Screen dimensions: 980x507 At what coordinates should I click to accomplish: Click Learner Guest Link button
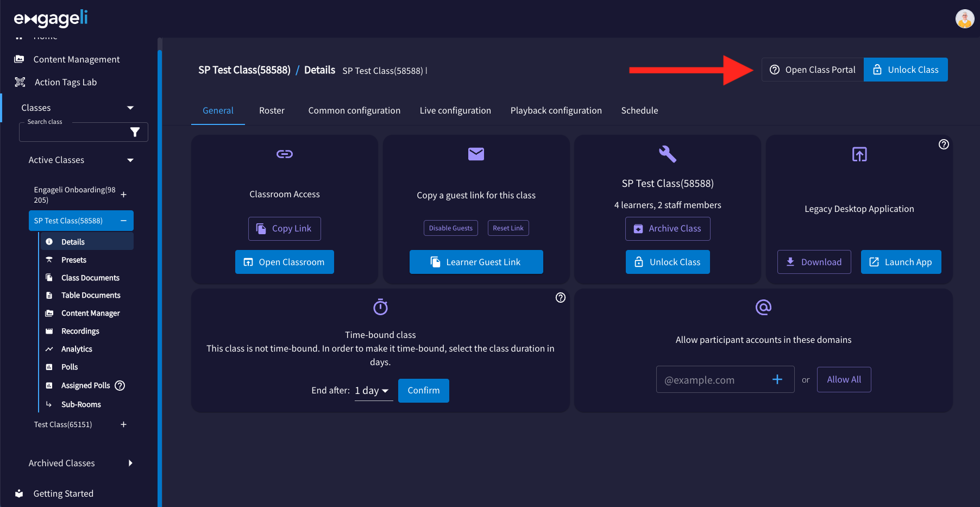[x=476, y=262]
